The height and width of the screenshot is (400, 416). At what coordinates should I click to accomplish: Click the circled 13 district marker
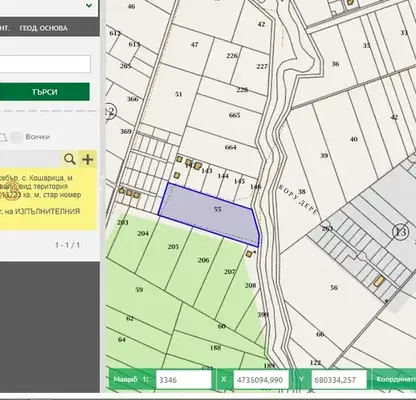(x=400, y=232)
